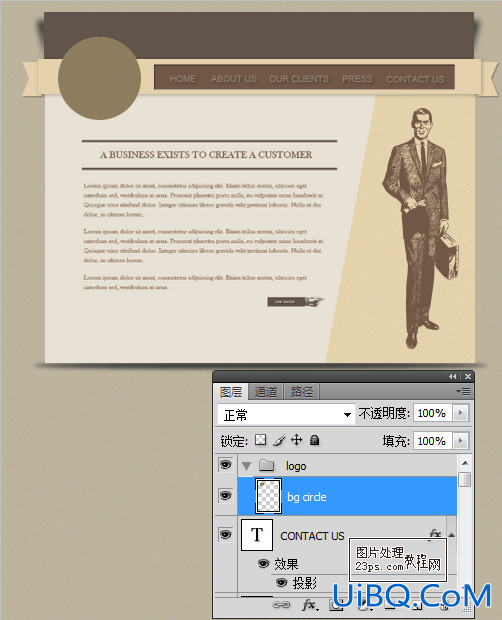Open the fx layer style button at panel bottom

309,604
